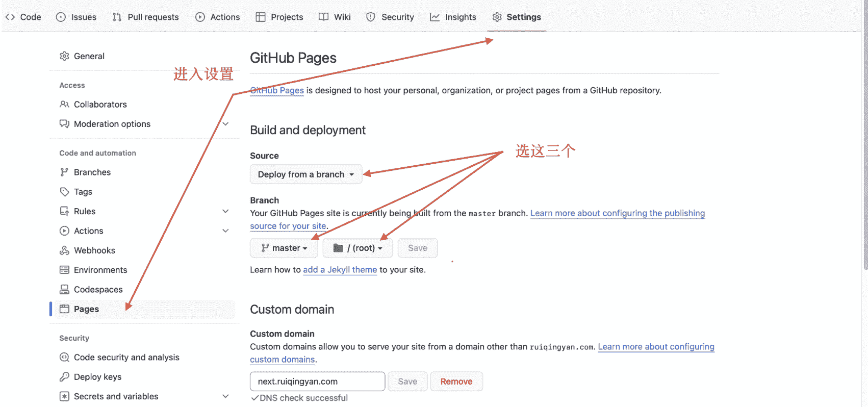Expand the sidebar Actions chevron
This screenshot has height=407, width=868.
225,231
